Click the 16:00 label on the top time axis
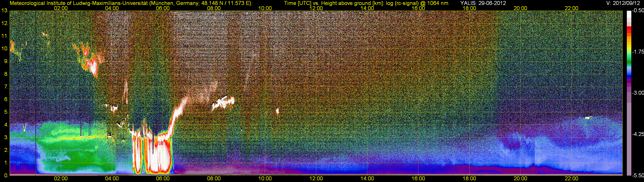This screenshot has height=182, width=644. click(x=418, y=8)
